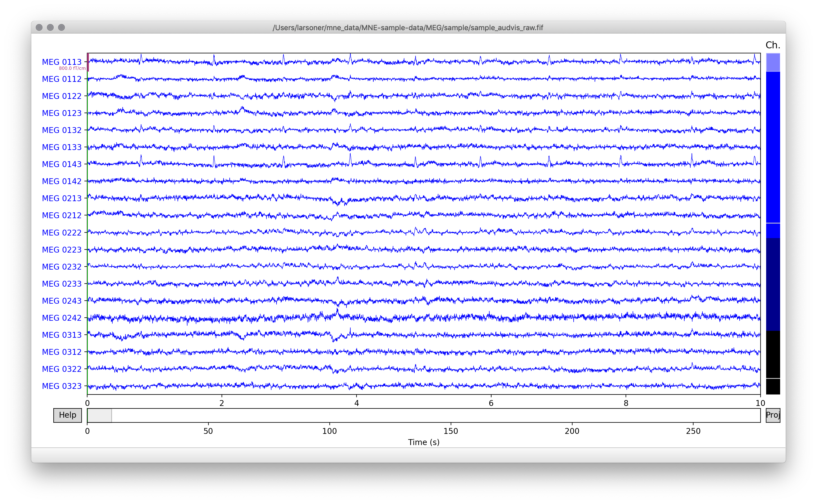Image resolution: width=817 pixels, height=504 pixels.
Task: Click the gray time scrollbar handle
Action: (x=99, y=415)
